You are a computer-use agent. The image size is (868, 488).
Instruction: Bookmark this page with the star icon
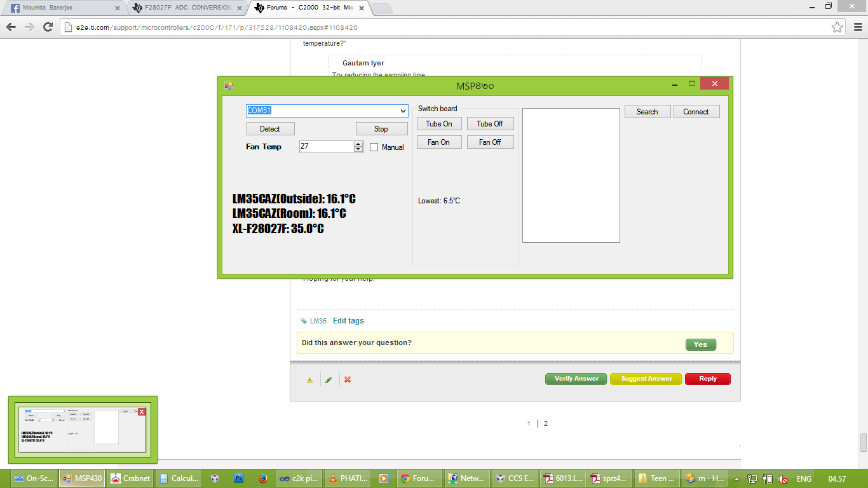[x=837, y=27]
